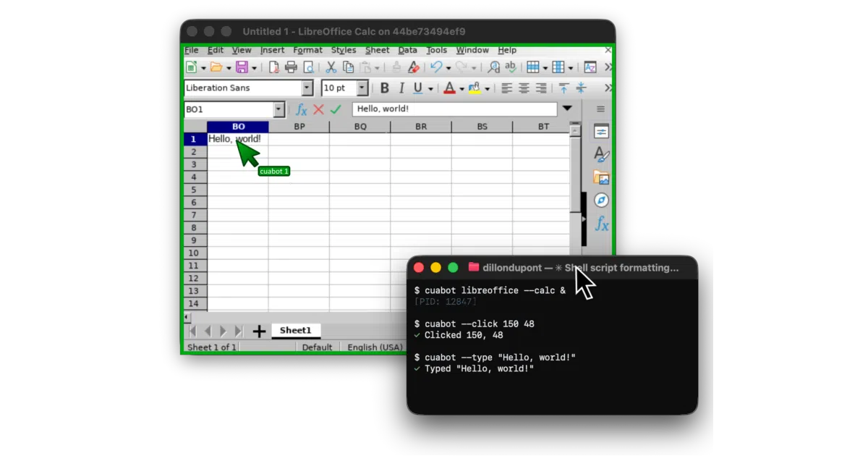Export as PDF using the toolbar icon
Image resolution: width=868 pixels, height=456 pixels.
point(273,67)
